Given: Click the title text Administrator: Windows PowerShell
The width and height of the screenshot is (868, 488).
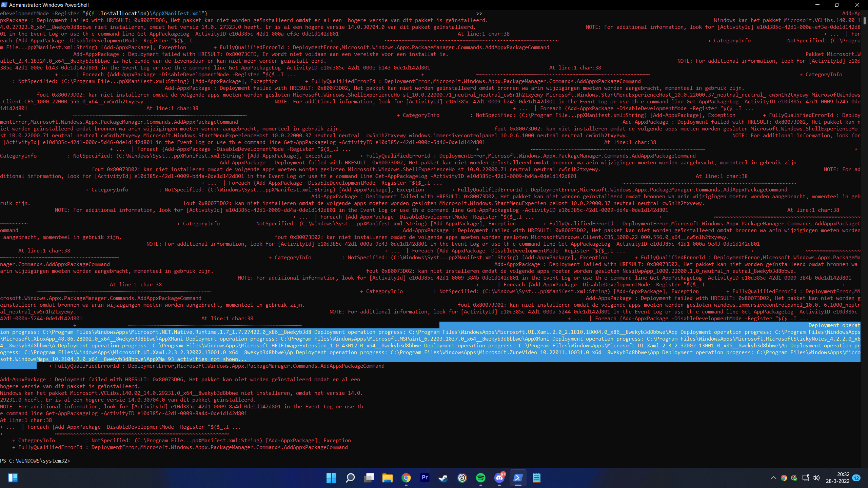Looking at the screenshot, I should coord(49,5).
